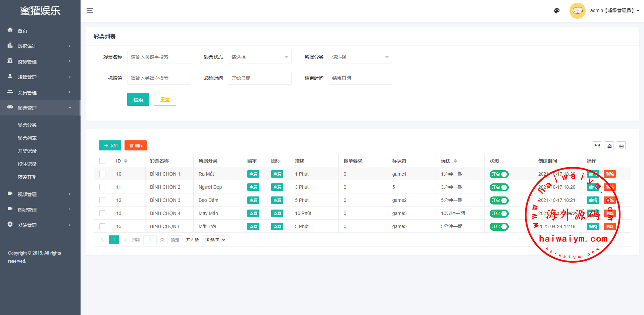Open the theme color palette icon
This screenshot has height=315, width=644.
(x=557, y=11)
